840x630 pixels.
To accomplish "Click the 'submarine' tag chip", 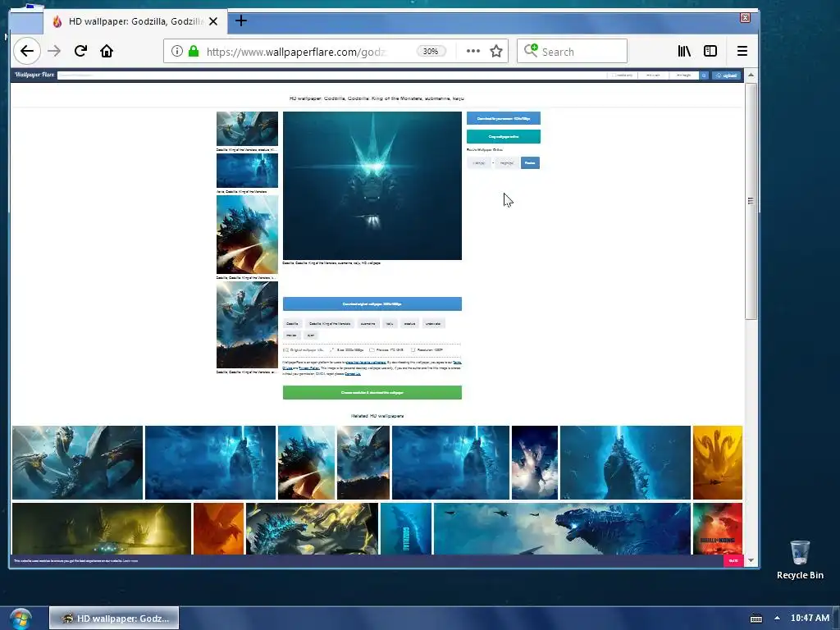I will tap(368, 323).
